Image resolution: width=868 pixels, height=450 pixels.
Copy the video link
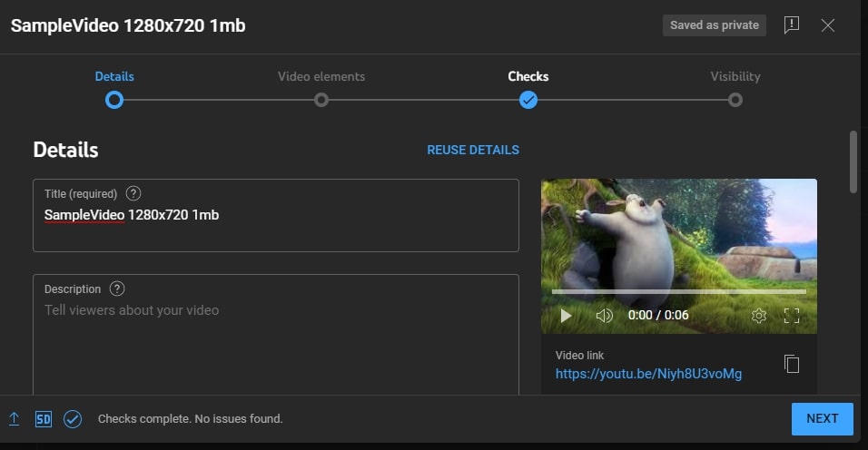pos(792,364)
